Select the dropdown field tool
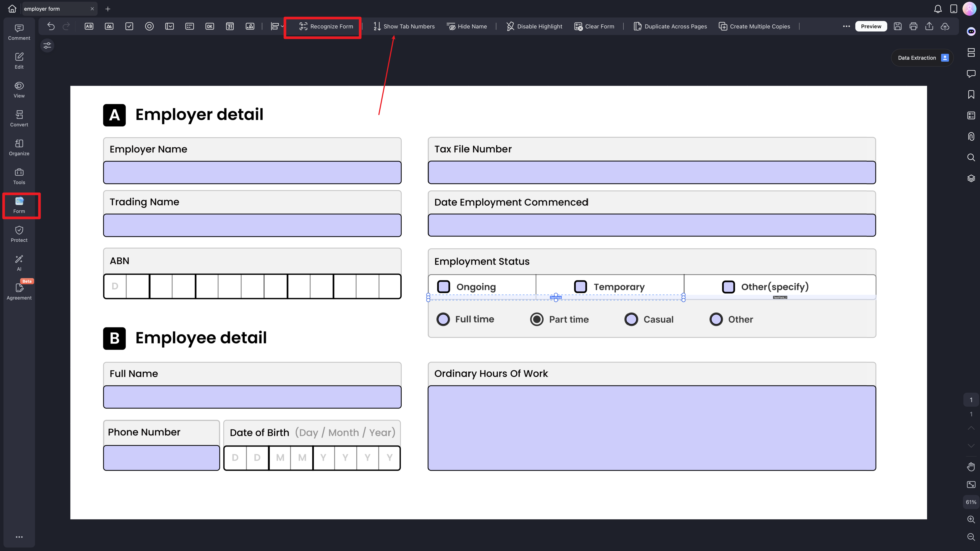980x551 pixels. pos(170,26)
